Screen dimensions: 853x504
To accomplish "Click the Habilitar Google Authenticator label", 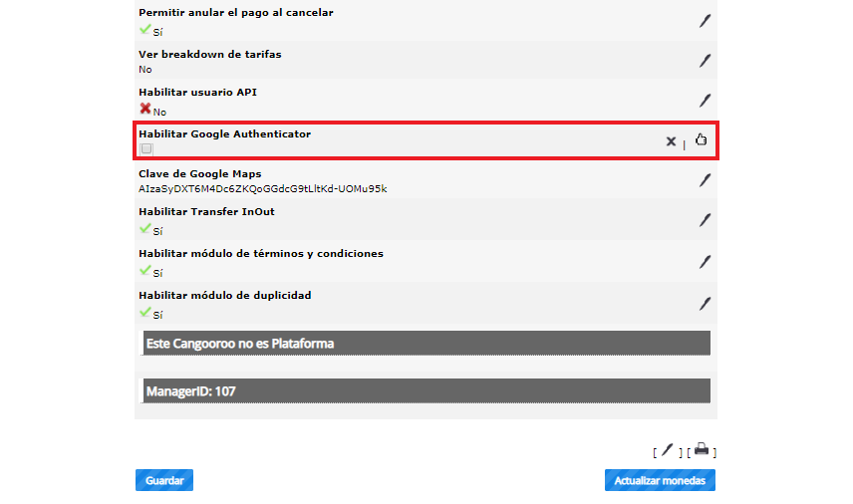I will [224, 133].
